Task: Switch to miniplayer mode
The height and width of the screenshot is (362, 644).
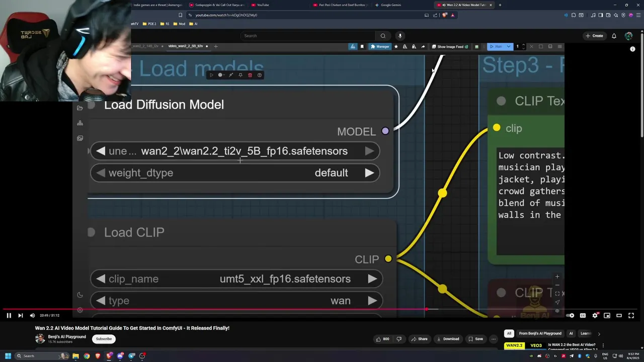Action: (x=607, y=315)
